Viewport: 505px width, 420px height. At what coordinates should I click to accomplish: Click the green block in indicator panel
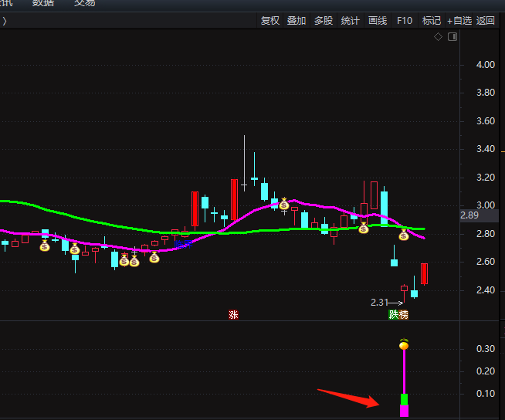404,399
